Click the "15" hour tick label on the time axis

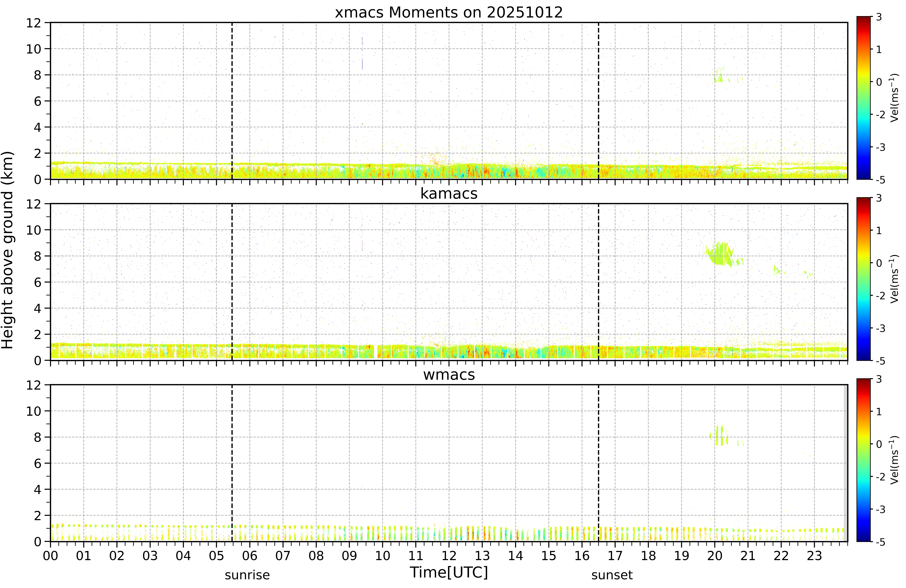pyautogui.click(x=549, y=556)
